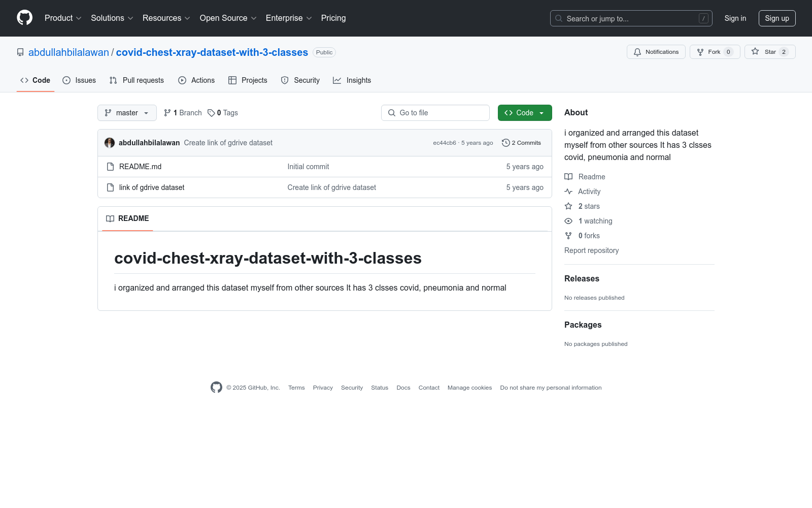Star this repository
Viewport: 812px width, 508px height.
tap(770, 52)
